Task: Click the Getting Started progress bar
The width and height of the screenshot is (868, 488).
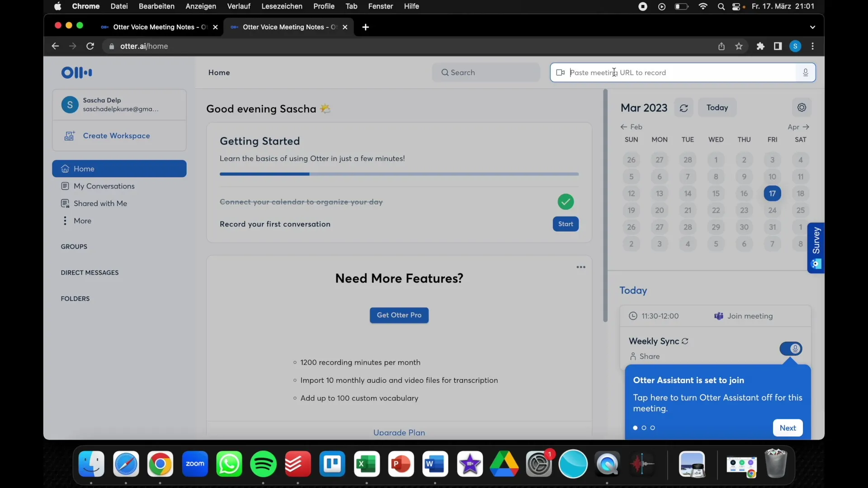Action: (399, 174)
